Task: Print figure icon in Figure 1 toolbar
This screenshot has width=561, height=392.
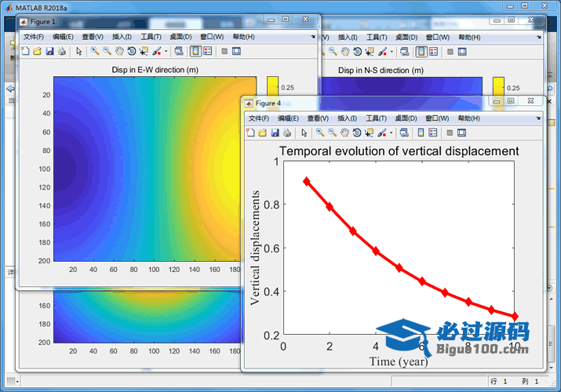Action: pos(62,52)
